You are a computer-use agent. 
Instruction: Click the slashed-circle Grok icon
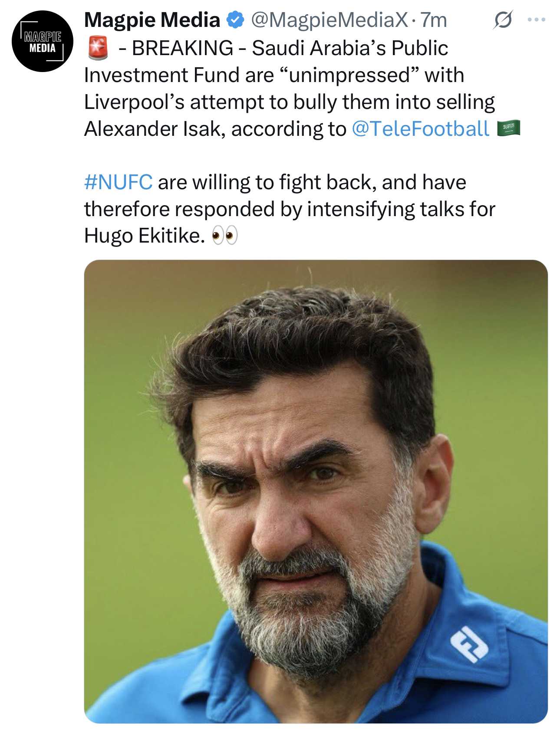click(x=503, y=20)
